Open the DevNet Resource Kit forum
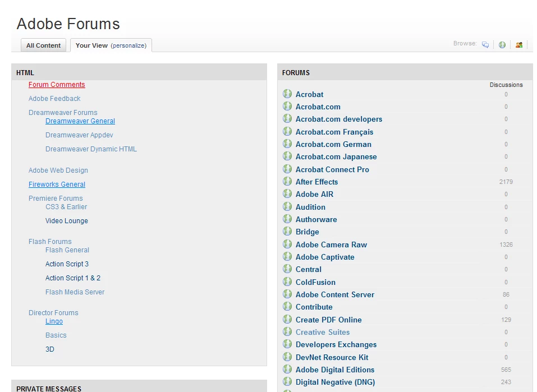Viewport: 537px width, 392px height. pos(332,357)
